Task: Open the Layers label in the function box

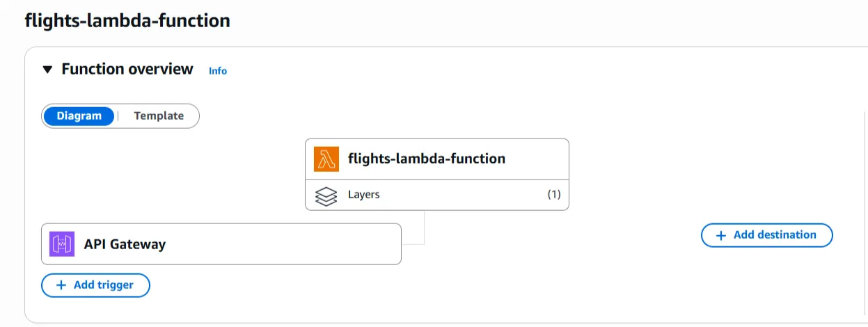Action: (364, 195)
